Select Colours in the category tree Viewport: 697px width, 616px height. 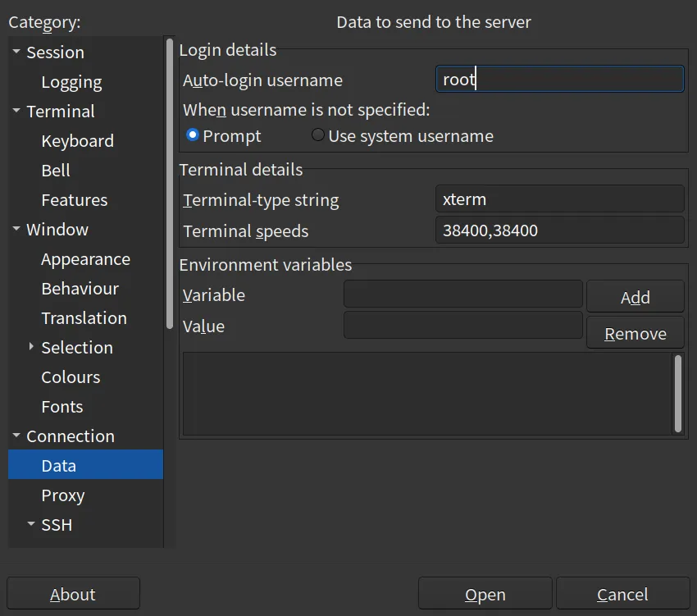tap(71, 377)
